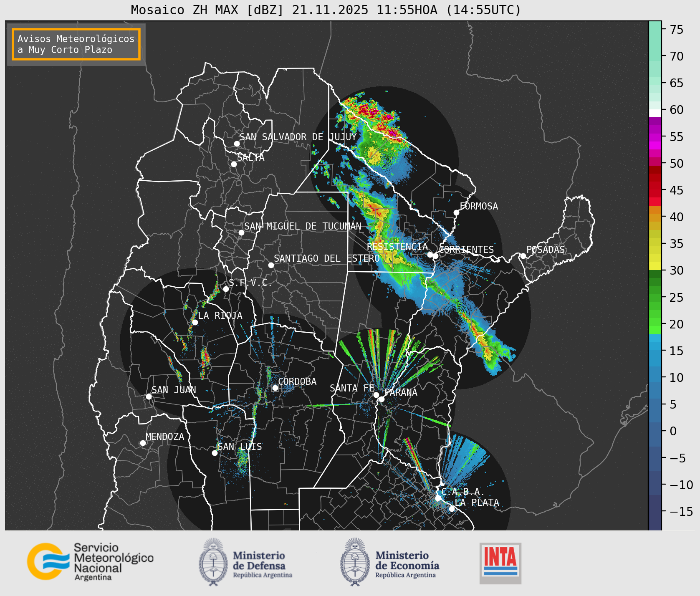This screenshot has height=596, width=700.
Task: Select the C.A.B.A. city marker dot
Action: [x=438, y=498]
